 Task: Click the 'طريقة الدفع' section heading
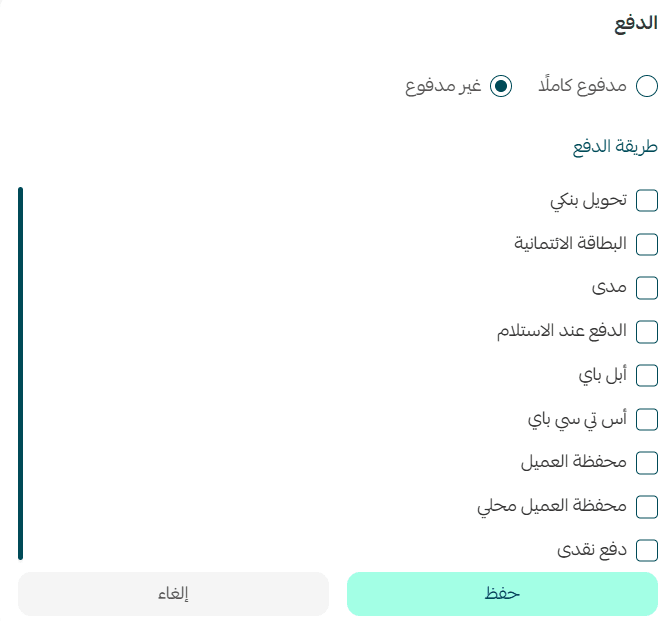tap(615, 149)
